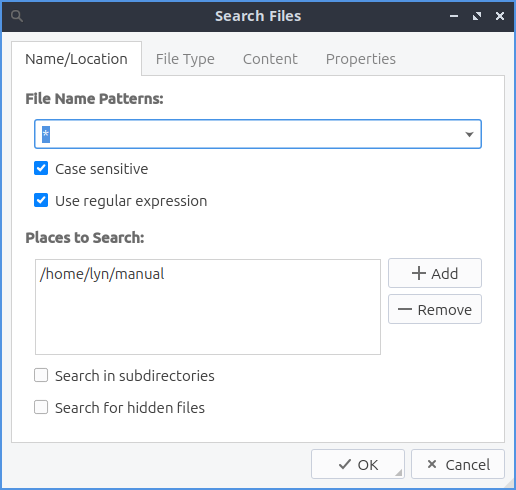Close the Search Files window
The image size is (516, 490).
[500, 16]
